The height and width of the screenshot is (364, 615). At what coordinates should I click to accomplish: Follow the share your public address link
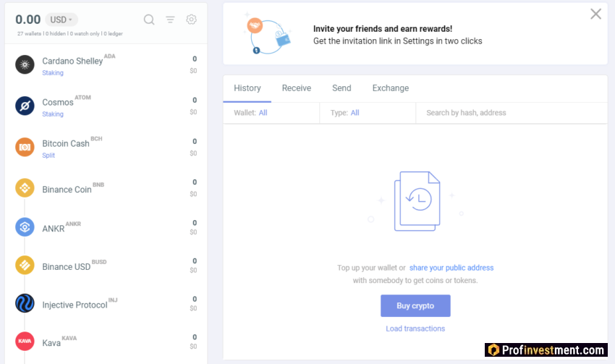pos(451,268)
